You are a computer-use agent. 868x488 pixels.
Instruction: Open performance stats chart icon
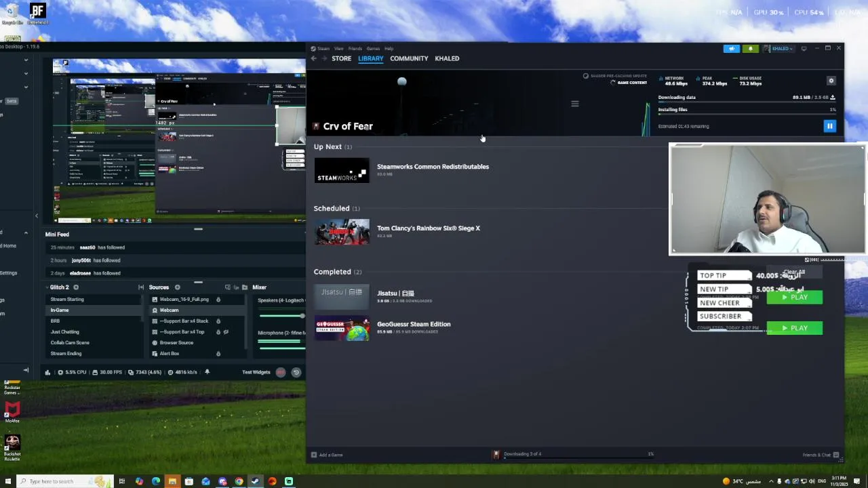coord(47,372)
